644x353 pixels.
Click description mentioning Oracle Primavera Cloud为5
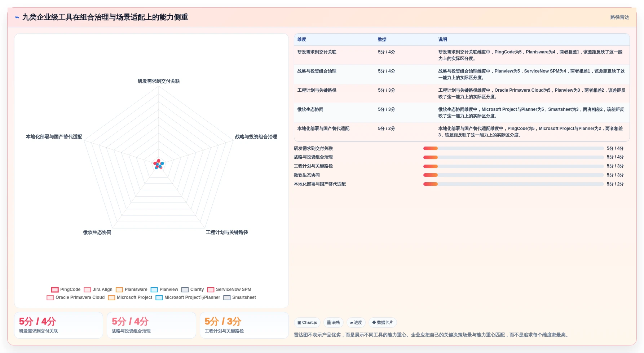(532, 93)
